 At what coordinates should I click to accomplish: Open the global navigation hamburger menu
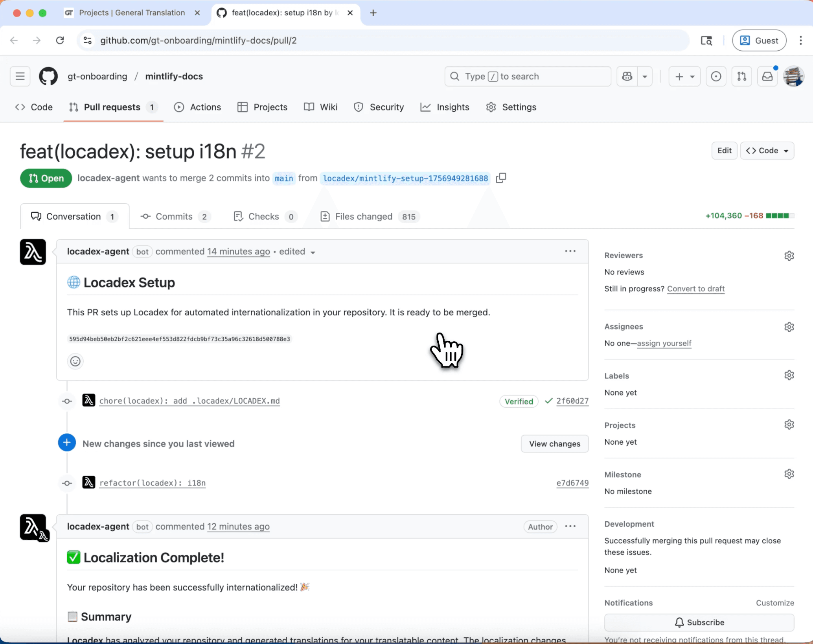click(20, 76)
